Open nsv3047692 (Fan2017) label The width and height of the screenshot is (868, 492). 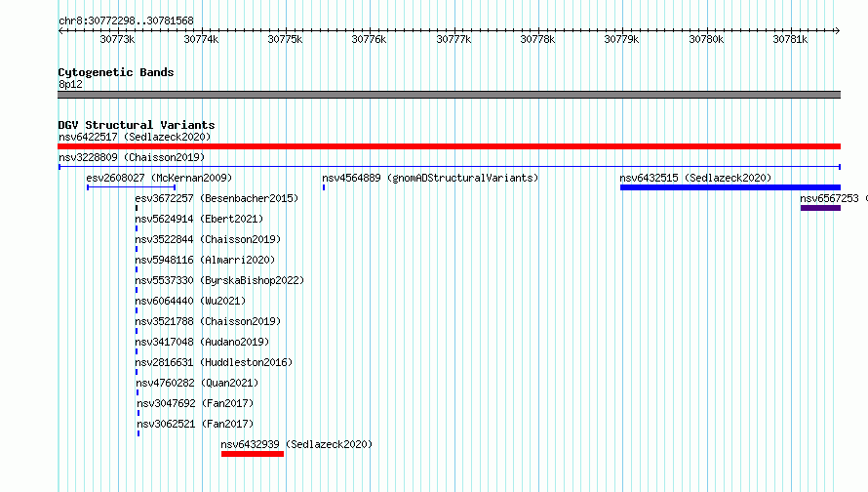(195, 403)
